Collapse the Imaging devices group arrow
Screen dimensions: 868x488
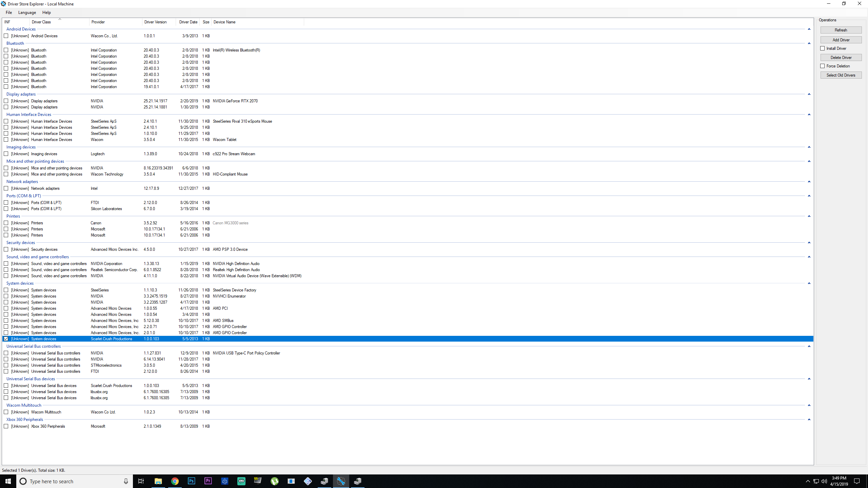pyautogui.click(x=809, y=147)
